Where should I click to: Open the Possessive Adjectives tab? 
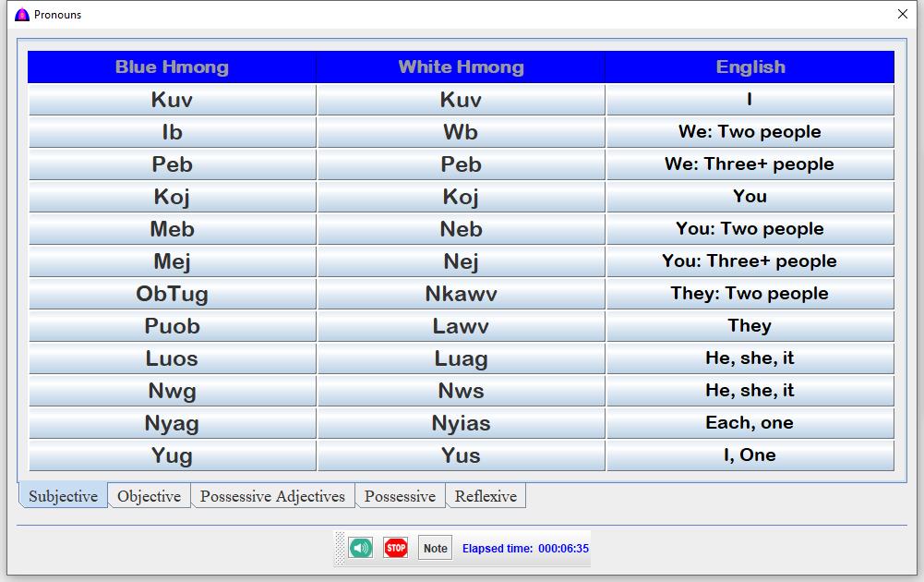coord(272,496)
